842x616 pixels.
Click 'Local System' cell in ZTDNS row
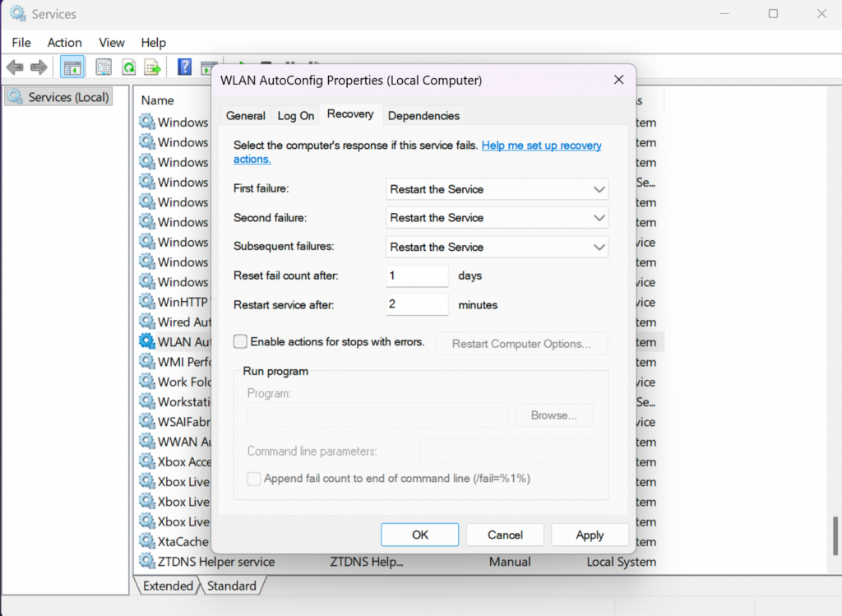622,562
